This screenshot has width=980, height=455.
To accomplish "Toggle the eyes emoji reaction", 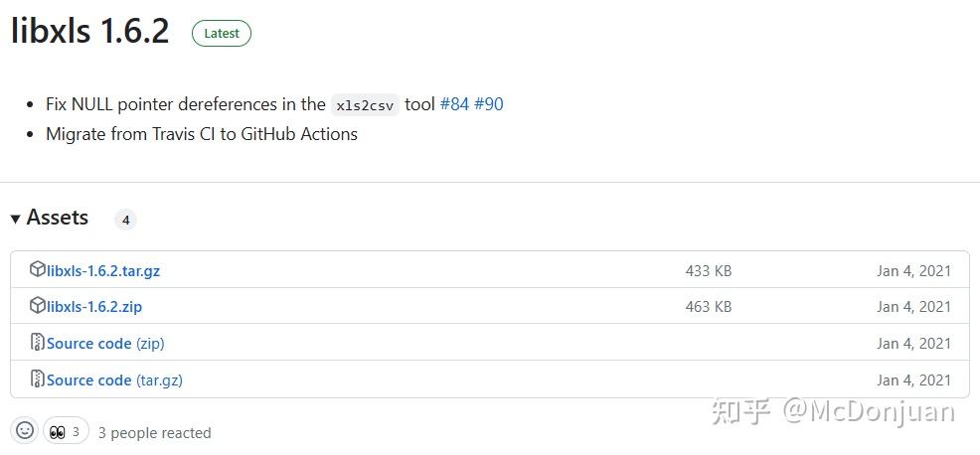I will click(x=65, y=431).
